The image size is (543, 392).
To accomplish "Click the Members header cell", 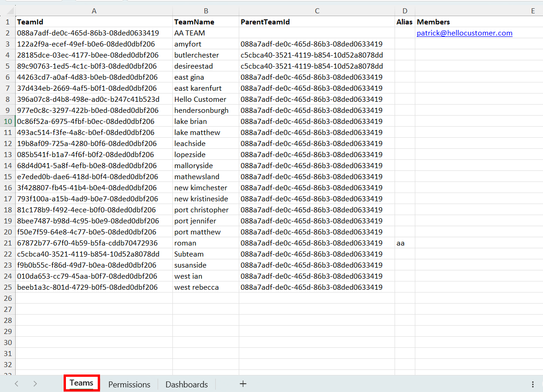I will [479, 22].
